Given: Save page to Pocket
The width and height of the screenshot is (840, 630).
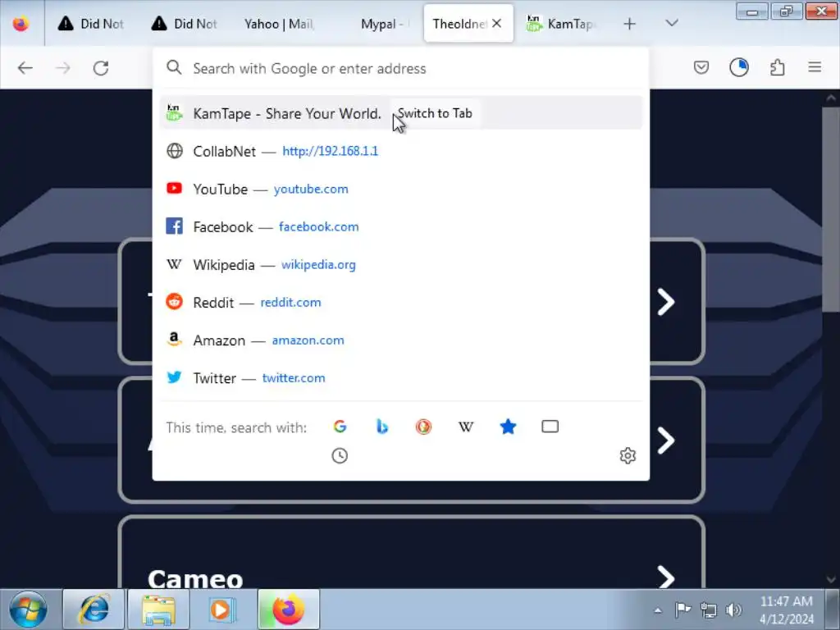Looking at the screenshot, I should point(701,67).
